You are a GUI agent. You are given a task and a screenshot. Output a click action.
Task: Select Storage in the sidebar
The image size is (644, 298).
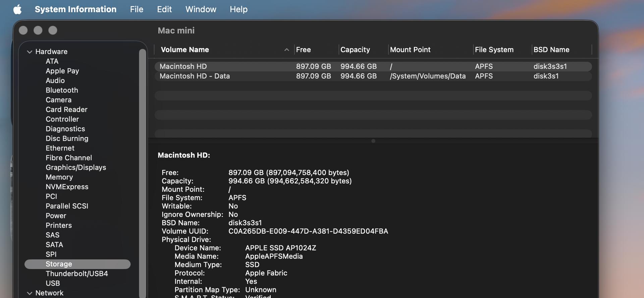point(77,264)
